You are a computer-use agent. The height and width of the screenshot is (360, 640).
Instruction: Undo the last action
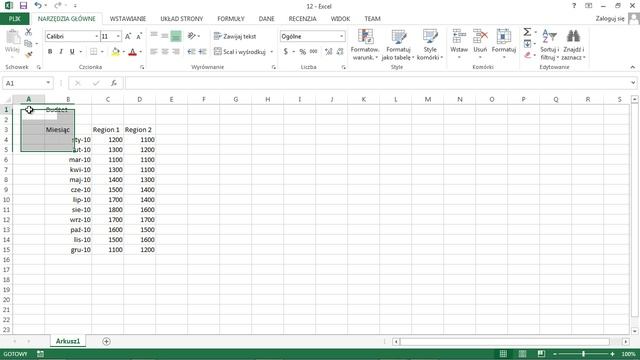click(38, 6)
